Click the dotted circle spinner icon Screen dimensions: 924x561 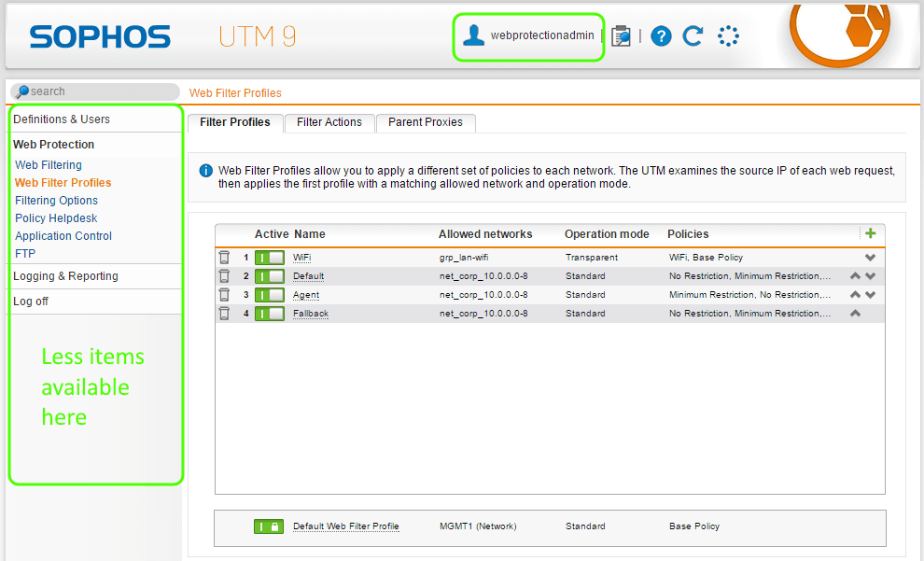coord(728,36)
